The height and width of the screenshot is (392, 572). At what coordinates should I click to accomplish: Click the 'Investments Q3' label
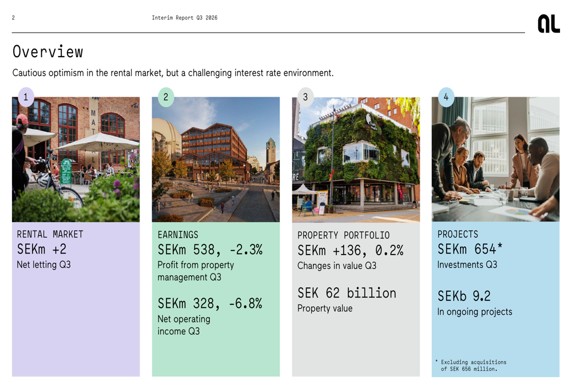tap(467, 264)
